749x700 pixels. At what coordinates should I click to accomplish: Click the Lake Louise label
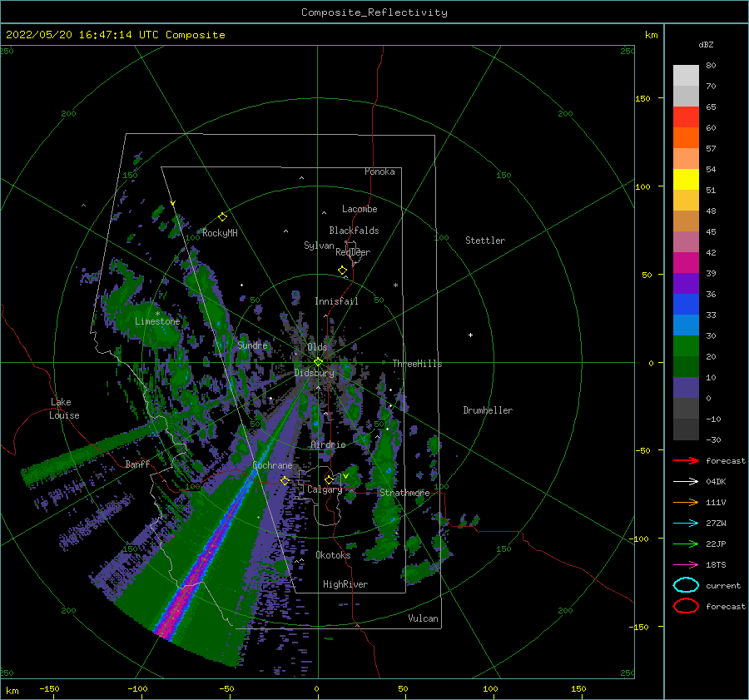pyautogui.click(x=64, y=409)
